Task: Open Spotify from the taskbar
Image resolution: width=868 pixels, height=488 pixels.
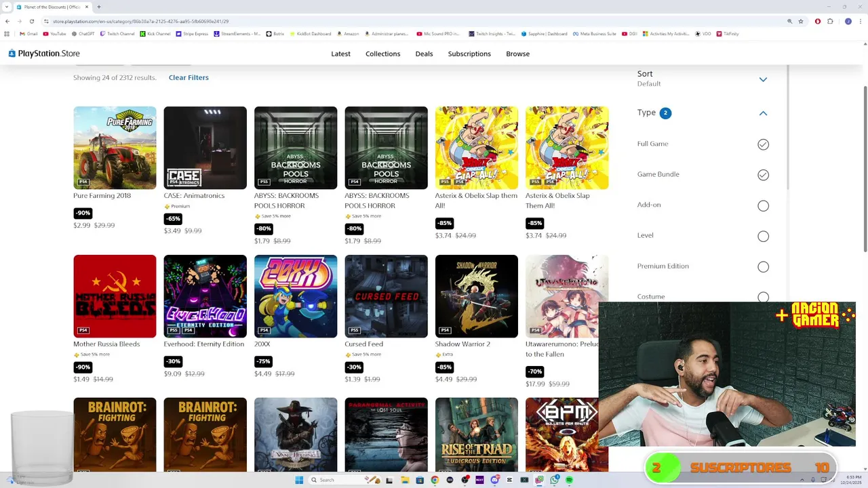Action: coord(569,480)
